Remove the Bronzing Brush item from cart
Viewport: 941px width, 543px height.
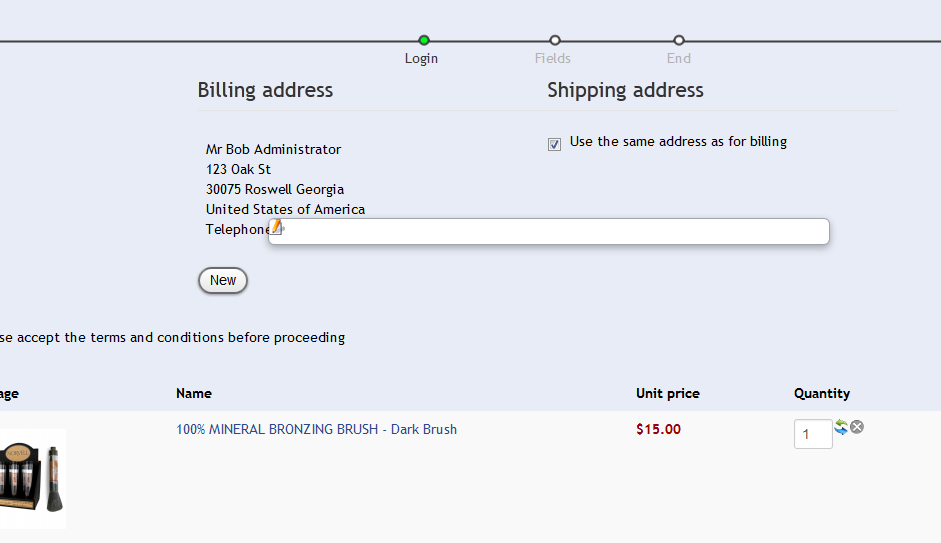click(857, 427)
